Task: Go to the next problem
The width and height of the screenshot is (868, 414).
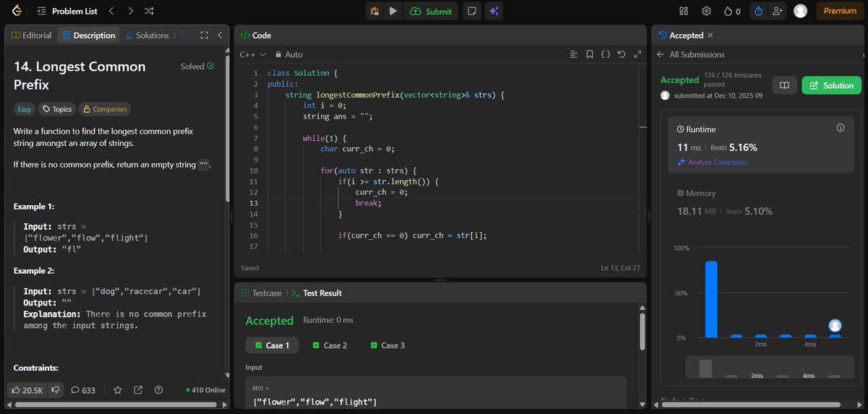Action: (x=129, y=11)
